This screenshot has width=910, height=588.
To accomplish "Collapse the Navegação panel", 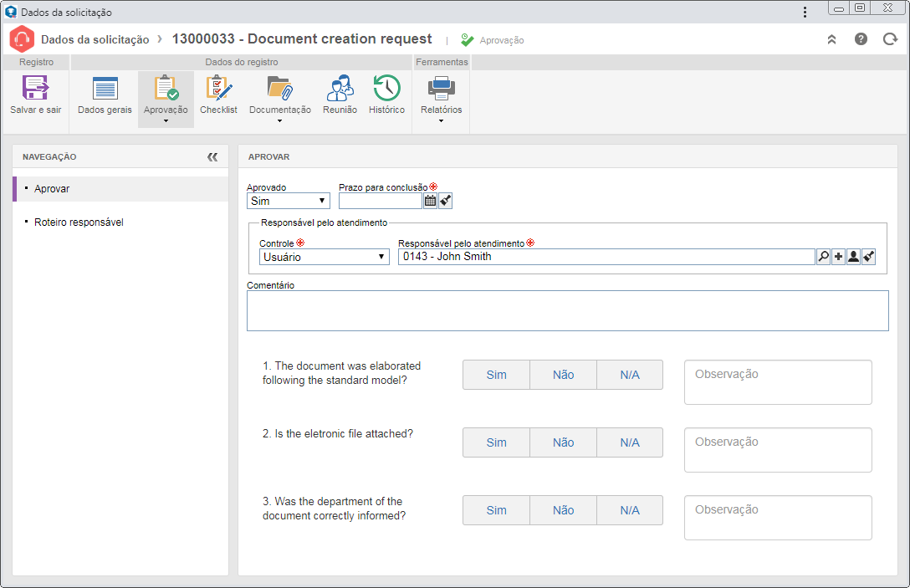I will [x=212, y=156].
